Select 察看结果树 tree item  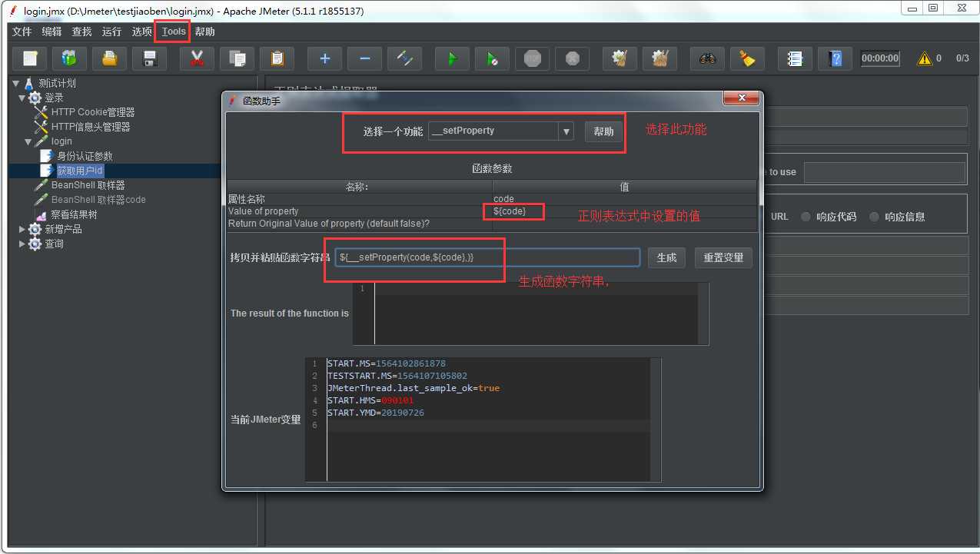click(74, 214)
